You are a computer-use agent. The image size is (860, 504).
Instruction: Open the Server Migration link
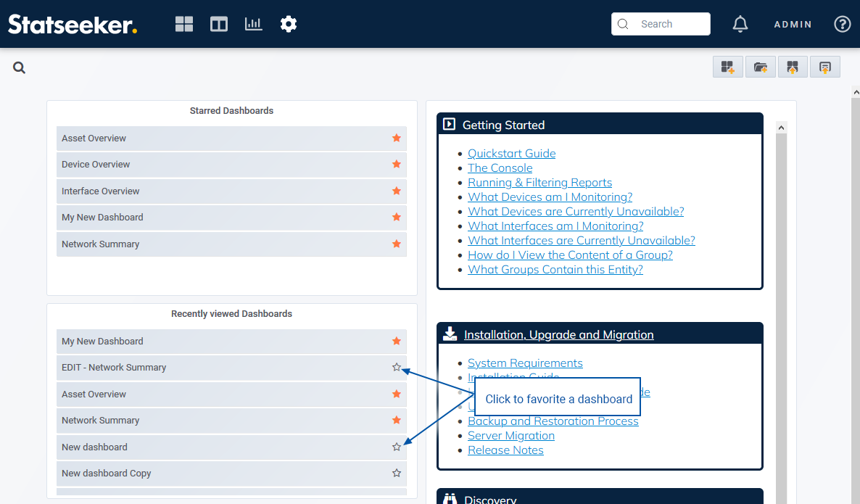coord(510,436)
